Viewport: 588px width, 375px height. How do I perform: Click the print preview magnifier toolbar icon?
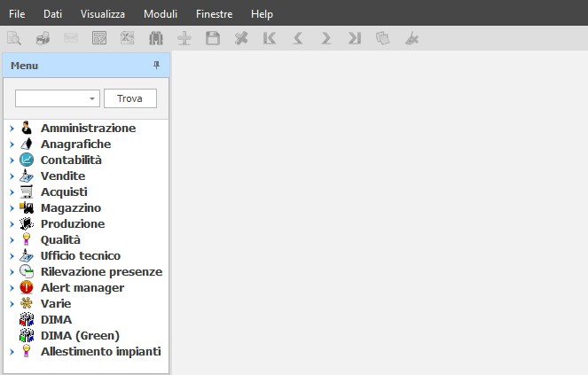pyautogui.click(x=14, y=38)
